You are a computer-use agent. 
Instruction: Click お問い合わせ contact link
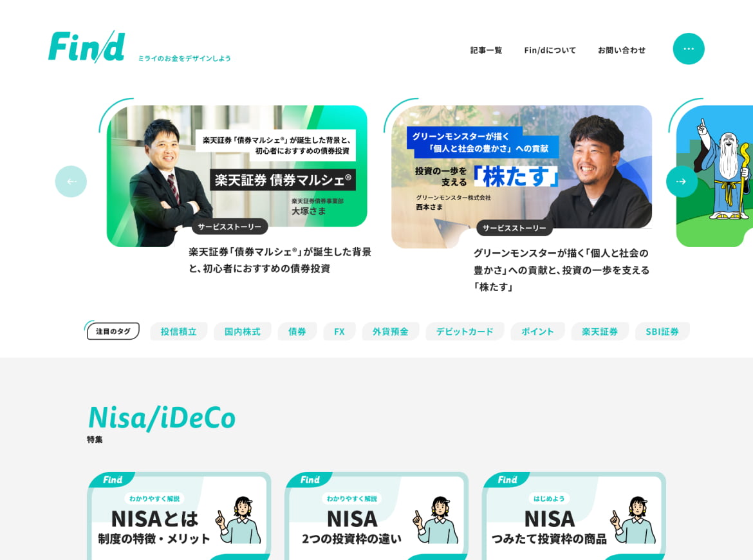click(621, 50)
